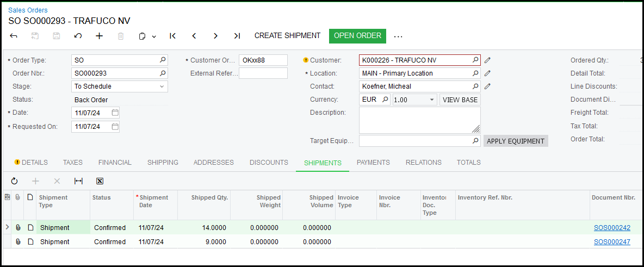
Task: Export shipments grid to Excel
Action: pyautogui.click(x=100, y=181)
